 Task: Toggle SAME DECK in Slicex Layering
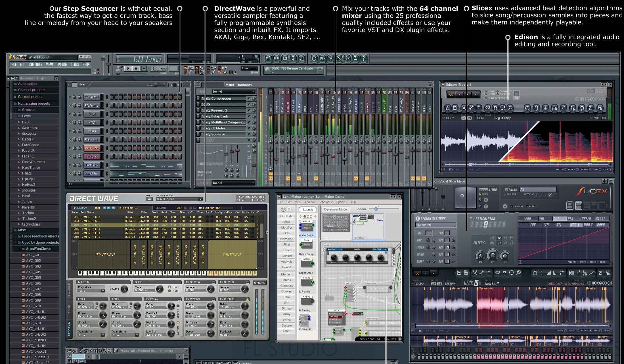coord(510,194)
